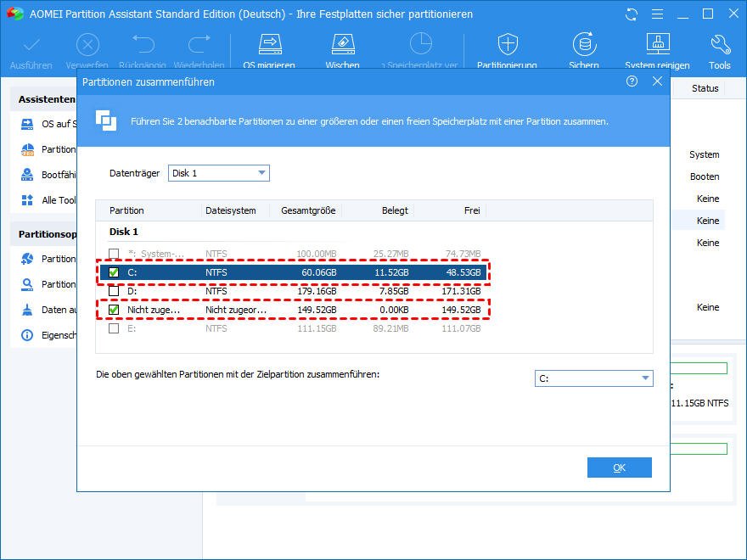Click the 11.15GB NTFS disk label
Image resolution: width=747 pixels, height=560 pixels.
pos(699,403)
